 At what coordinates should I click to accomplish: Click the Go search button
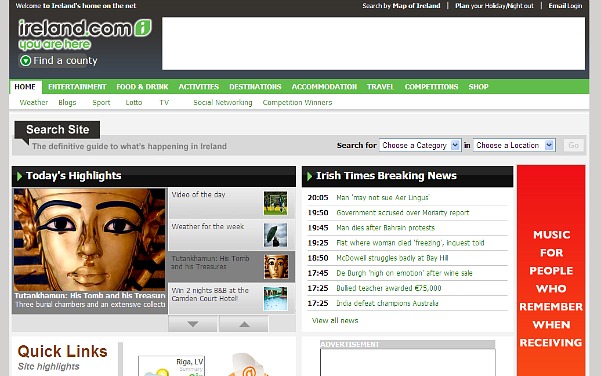(574, 145)
